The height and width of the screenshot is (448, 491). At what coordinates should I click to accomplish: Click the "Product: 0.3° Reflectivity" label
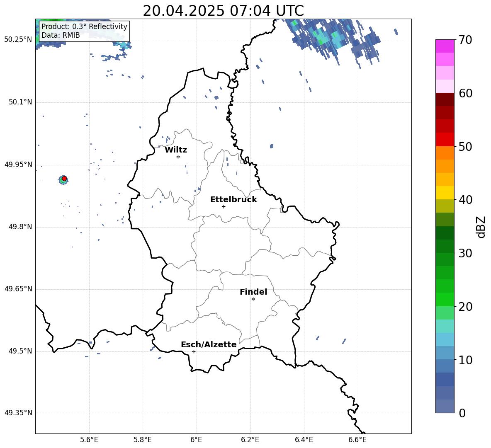click(84, 27)
